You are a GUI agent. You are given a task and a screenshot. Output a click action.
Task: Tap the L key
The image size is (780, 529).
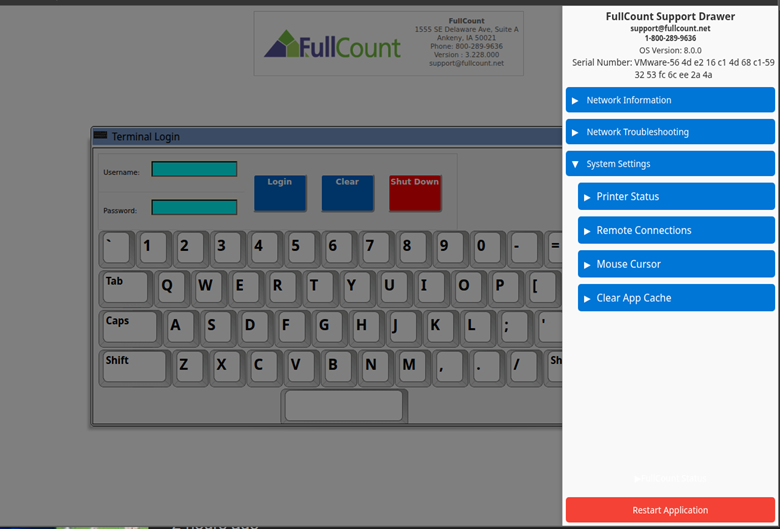(x=478, y=328)
